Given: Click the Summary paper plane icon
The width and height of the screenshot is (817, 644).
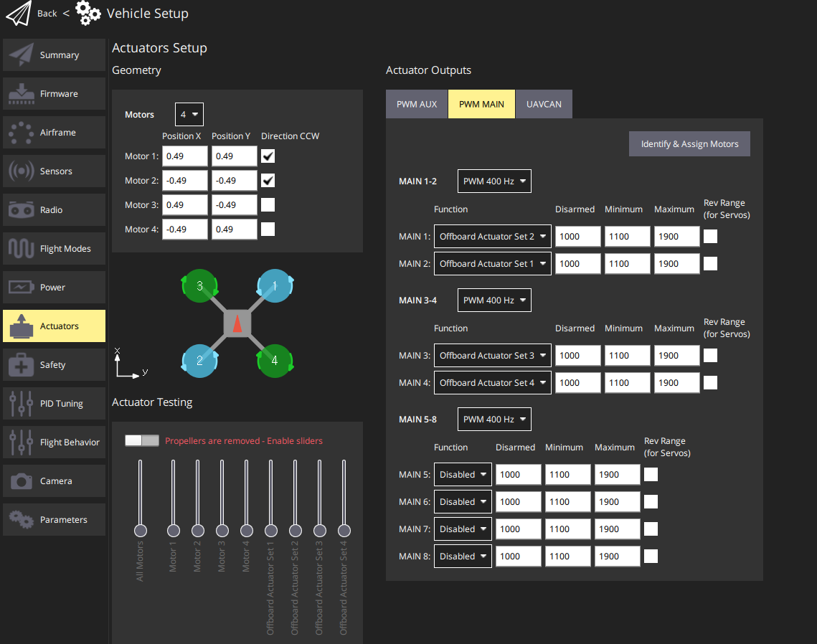Looking at the screenshot, I should click(x=21, y=55).
